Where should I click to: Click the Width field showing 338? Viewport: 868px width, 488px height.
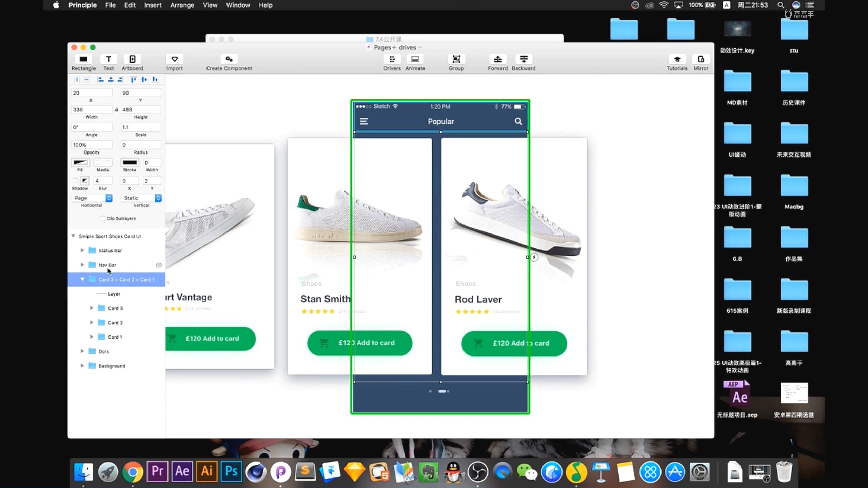tap(92, 109)
